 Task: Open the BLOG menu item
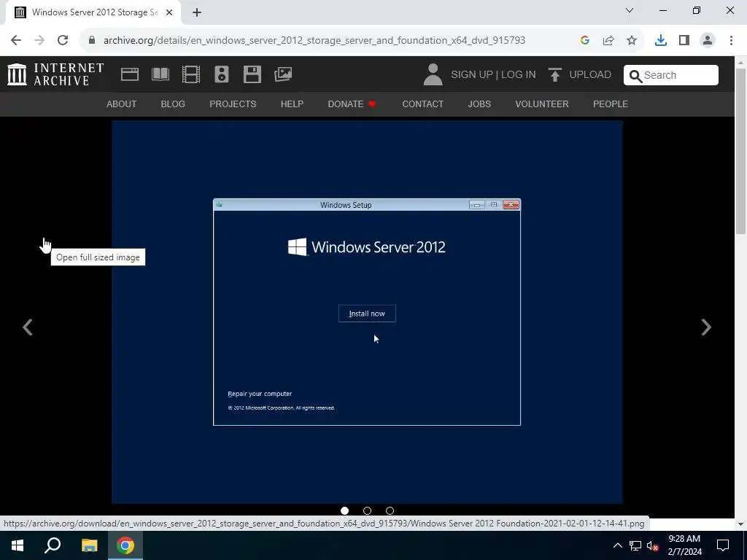[173, 104]
